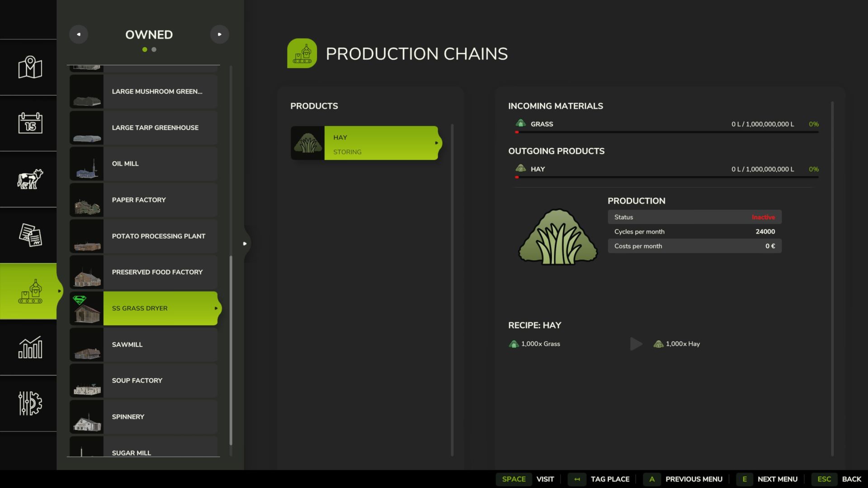Click the large grass production icon
This screenshot has width=868, height=488.
click(x=557, y=237)
